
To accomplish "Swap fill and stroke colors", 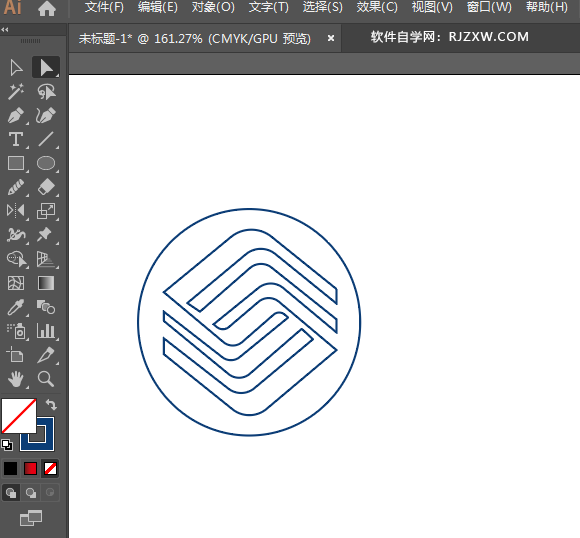I will (x=51, y=404).
